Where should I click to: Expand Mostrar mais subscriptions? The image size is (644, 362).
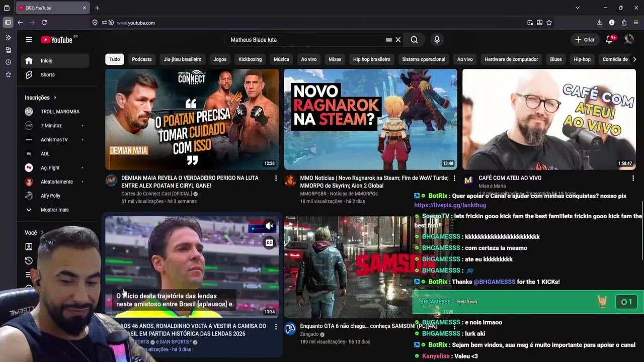[x=55, y=210]
